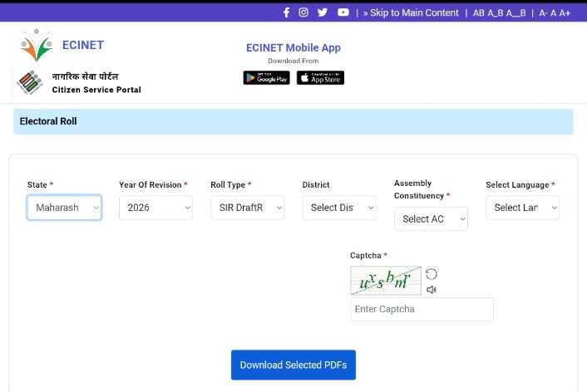This screenshot has width=587, height=392.
Task: Select A_B medium letter spacing
Action: coord(496,13)
